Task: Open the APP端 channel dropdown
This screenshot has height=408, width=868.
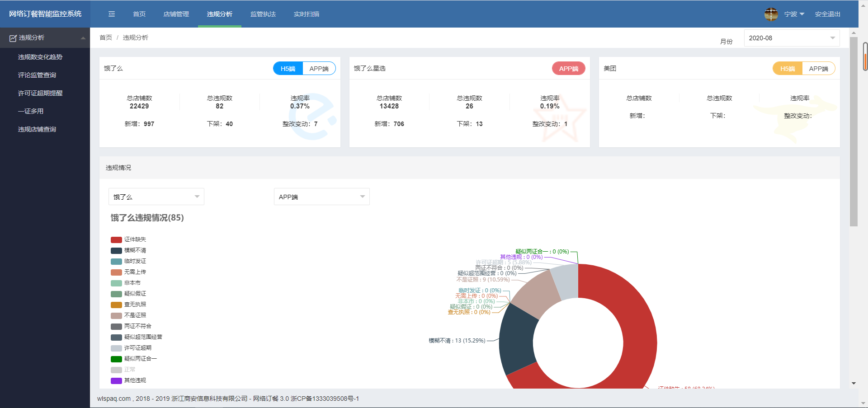Action: click(x=321, y=197)
